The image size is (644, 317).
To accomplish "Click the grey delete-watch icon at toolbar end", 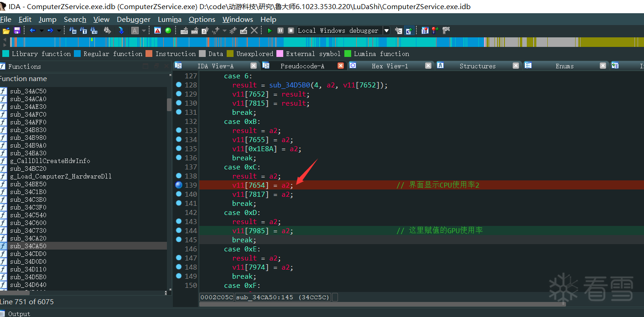I will [446, 31].
